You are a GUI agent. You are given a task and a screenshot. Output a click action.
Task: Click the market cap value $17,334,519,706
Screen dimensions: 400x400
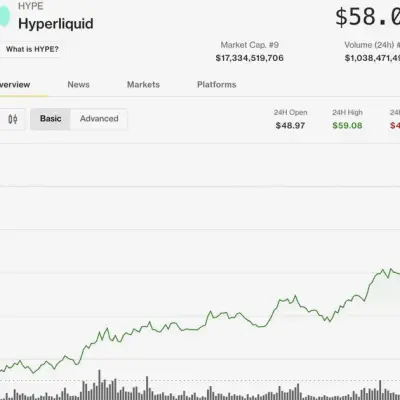(x=250, y=58)
